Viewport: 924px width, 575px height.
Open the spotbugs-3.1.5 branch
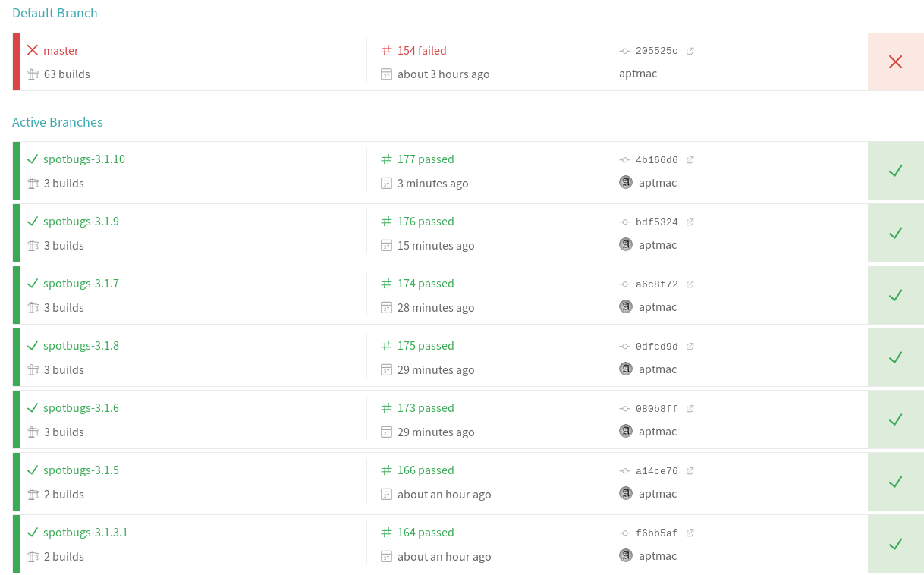[x=80, y=470]
